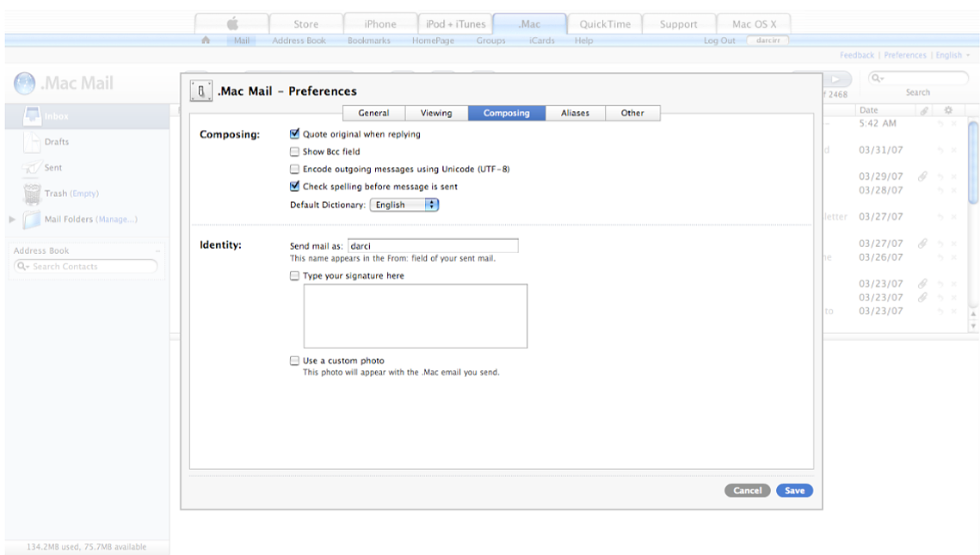Click the mail search magnifier icon
This screenshot has width=980, height=555.
pos(878,78)
